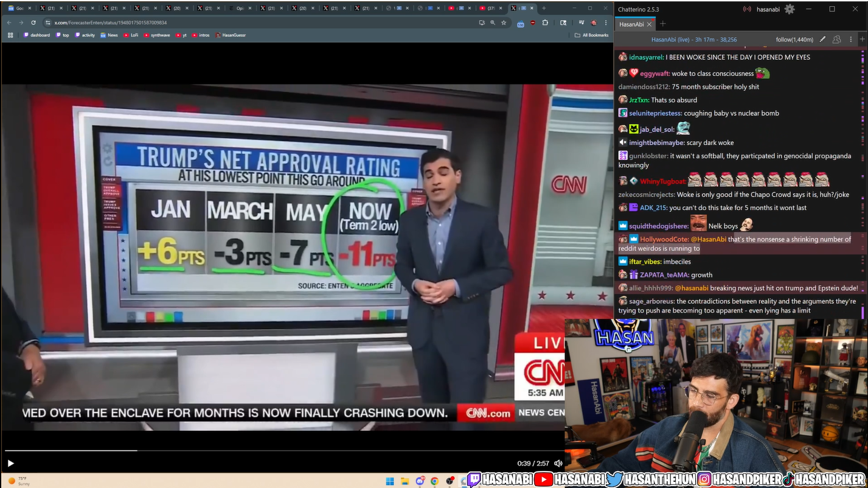Open the weather widget showing 75°F
868x488 pixels.
pos(19,481)
